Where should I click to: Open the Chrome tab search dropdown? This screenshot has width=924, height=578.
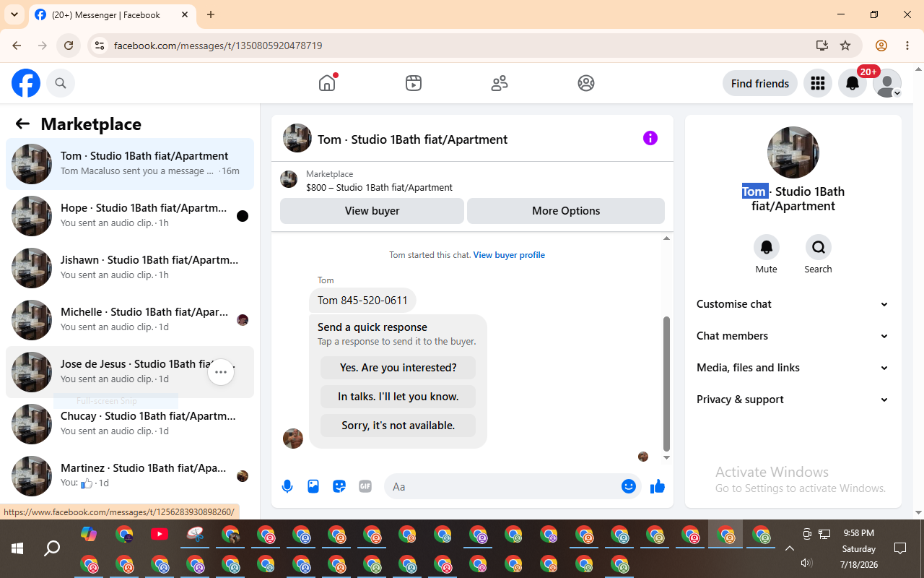tap(14, 14)
